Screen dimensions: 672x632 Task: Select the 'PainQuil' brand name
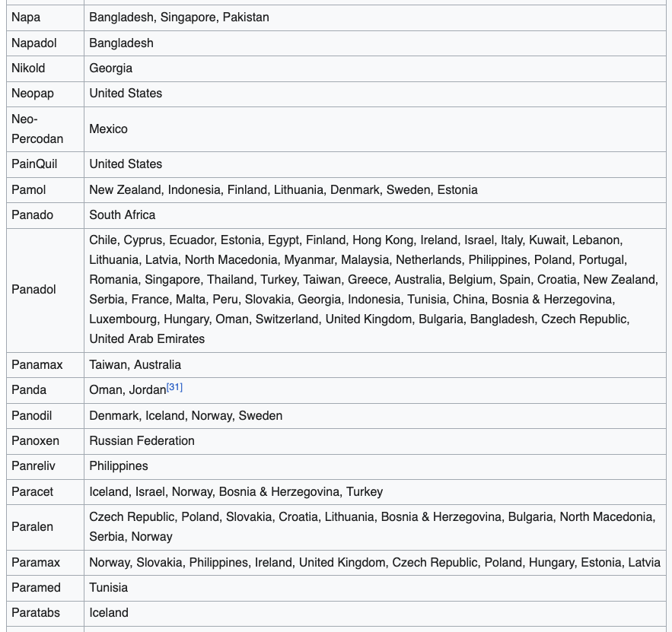click(34, 164)
